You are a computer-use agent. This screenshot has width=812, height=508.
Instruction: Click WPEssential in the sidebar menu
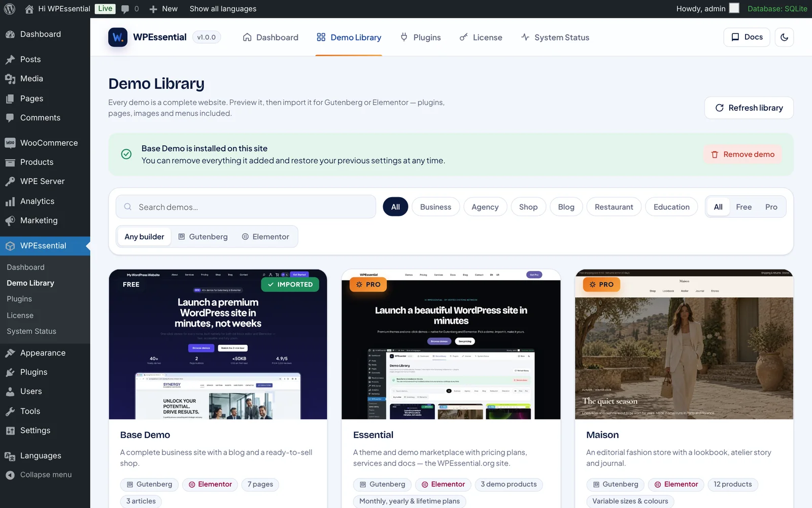click(45, 246)
